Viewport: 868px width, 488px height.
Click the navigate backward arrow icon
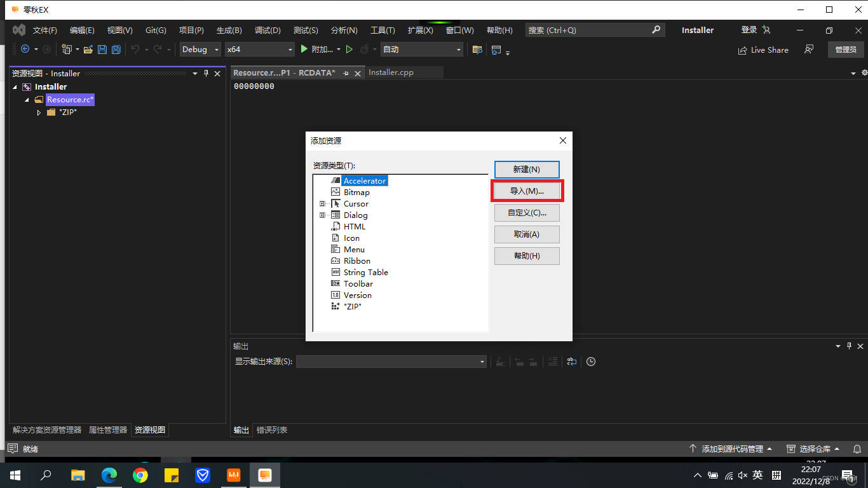coord(25,49)
